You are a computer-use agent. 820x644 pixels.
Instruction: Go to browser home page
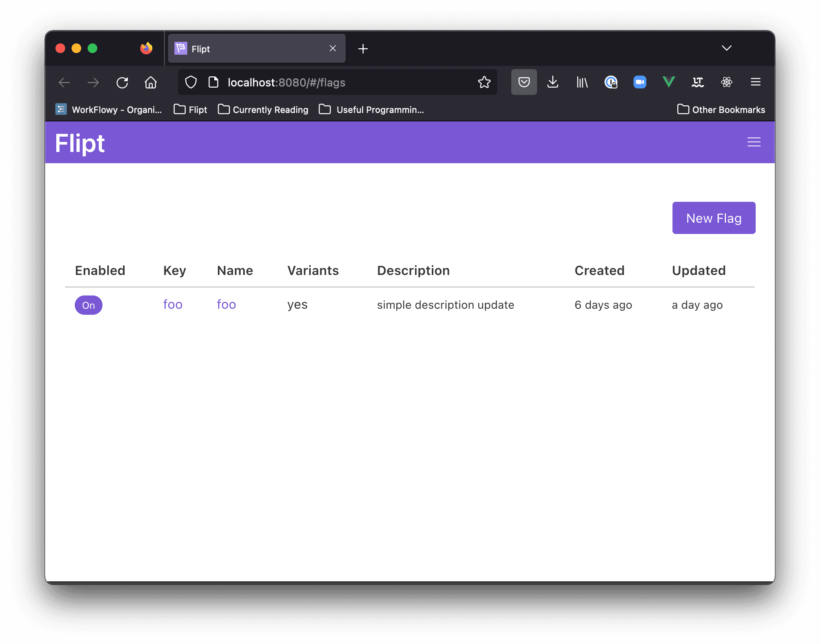click(151, 82)
